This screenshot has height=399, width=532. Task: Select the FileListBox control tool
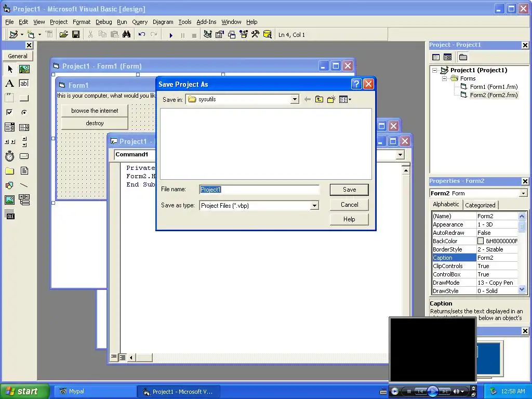click(x=24, y=170)
